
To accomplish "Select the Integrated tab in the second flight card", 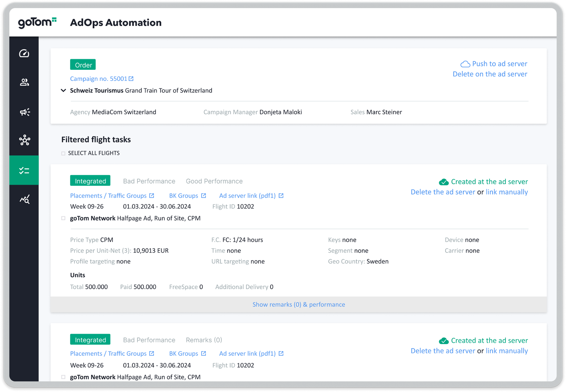I will pyautogui.click(x=90, y=340).
